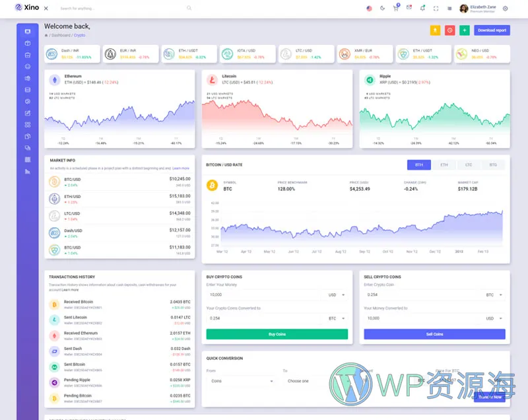Click the Enter Your Money input field
The width and height of the screenshot is (528, 420).
[x=264, y=295]
